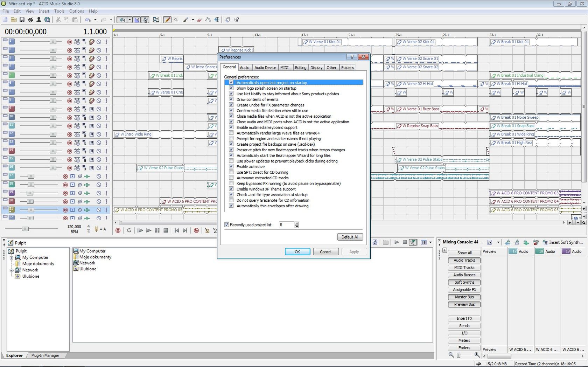The image size is (588, 367).
Task: Click the Explorer refresh icon
Action: pyautogui.click(x=375, y=242)
